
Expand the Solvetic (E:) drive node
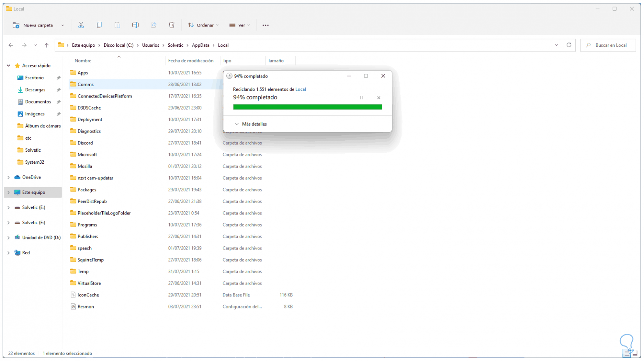pyautogui.click(x=9, y=208)
